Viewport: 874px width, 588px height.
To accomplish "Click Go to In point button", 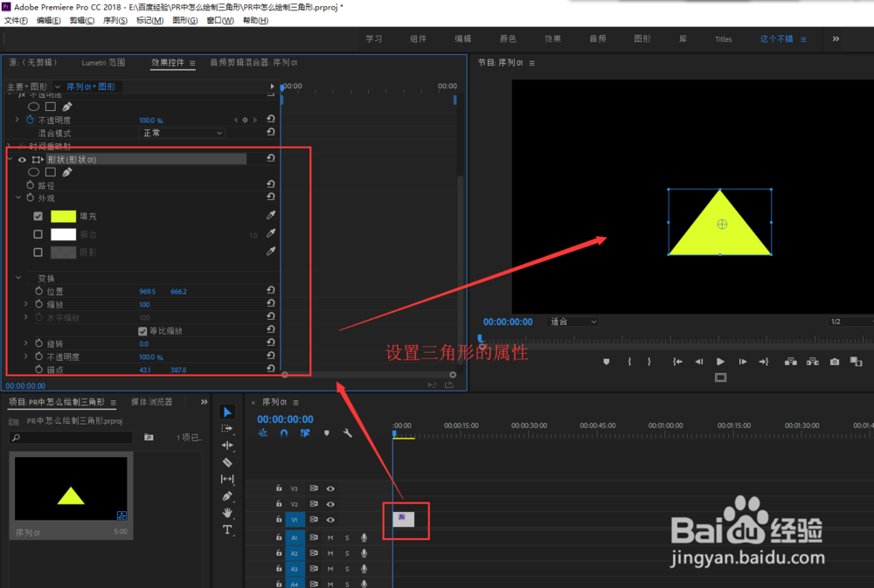I will point(677,362).
